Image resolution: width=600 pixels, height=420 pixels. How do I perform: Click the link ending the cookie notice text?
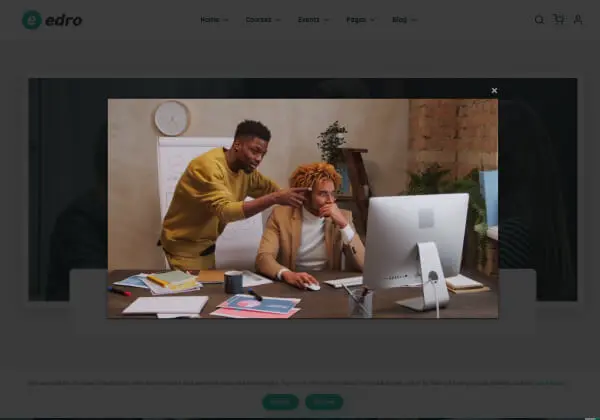coord(550,383)
